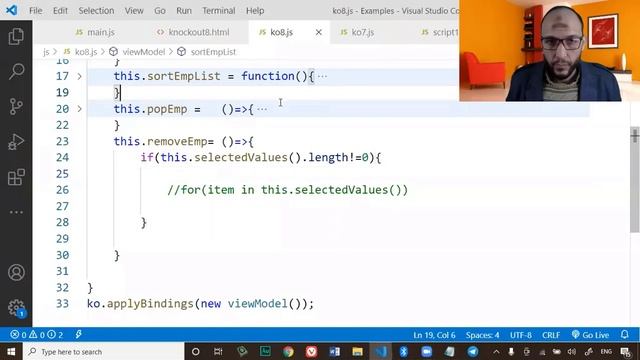Open the File menu
The image size is (640, 360).
[36, 11]
